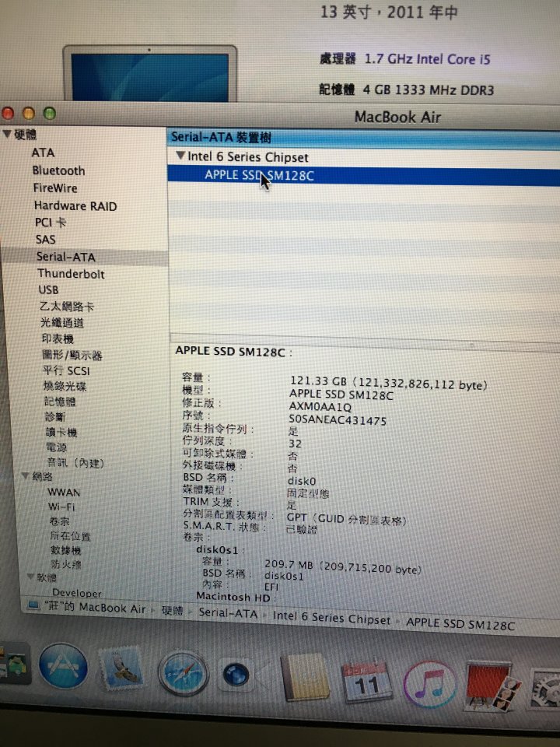Select 燒錄光碟 in the sidebar
The width and height of the screenshot is (560, 747).
(x=65, y=386)
